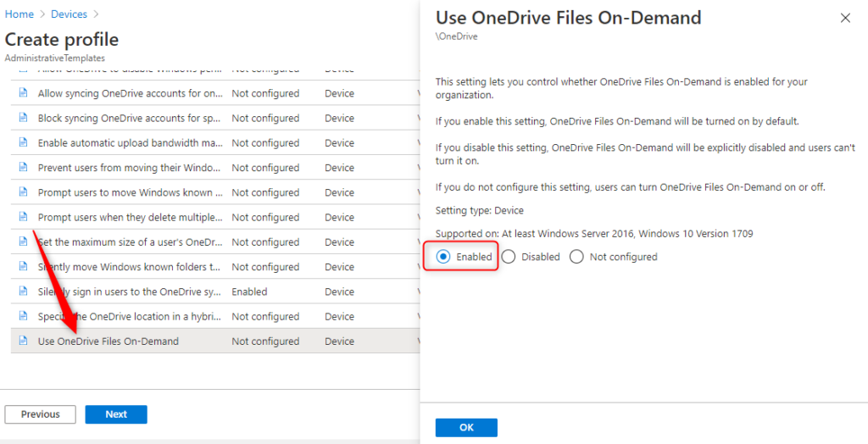868x444 pixels.
Task: Click document icon for Set the maximum size
Action: click(x=23, y=242)
